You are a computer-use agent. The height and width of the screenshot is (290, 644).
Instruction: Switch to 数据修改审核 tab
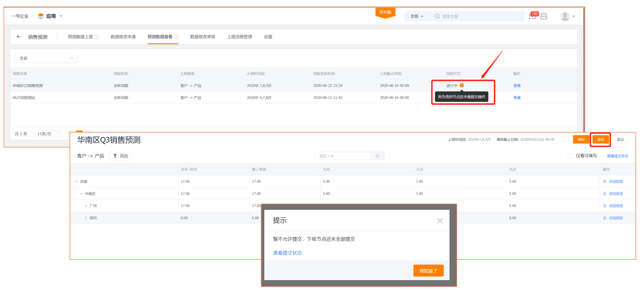coord(202,37)
